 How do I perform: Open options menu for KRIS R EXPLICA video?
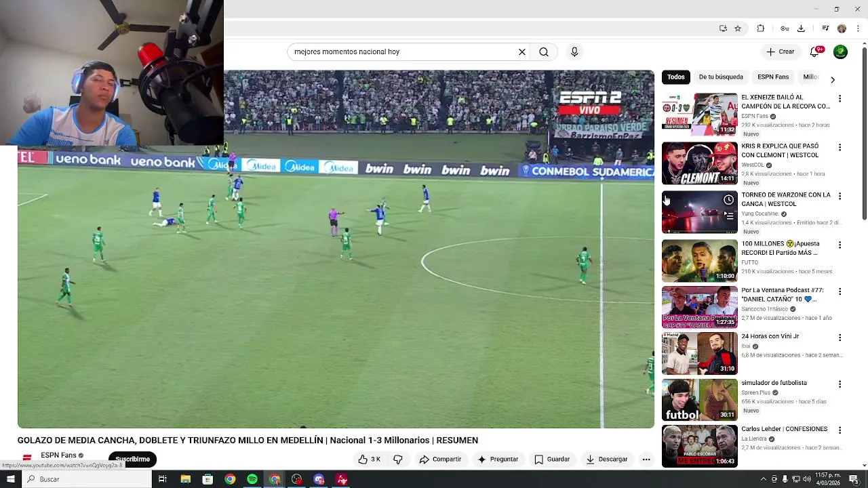tap(840, 147)
